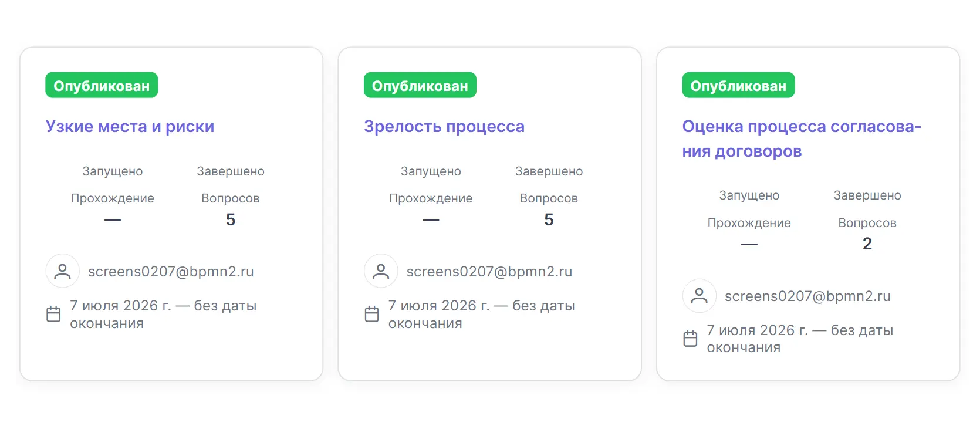980x429 pixels.
Task: Click "Прохождение" label in "Узкие места и риски"
Action: pos(113,198)
